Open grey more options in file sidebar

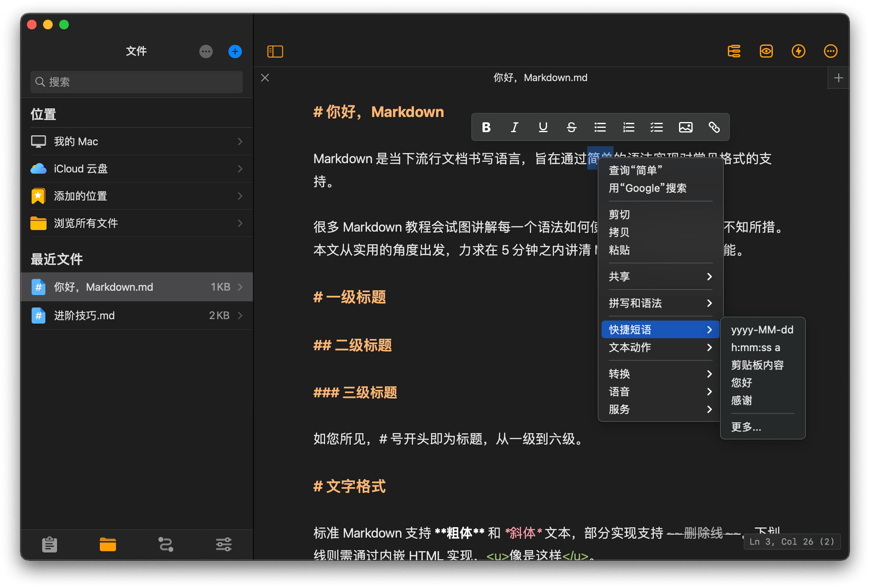point(206,51)
